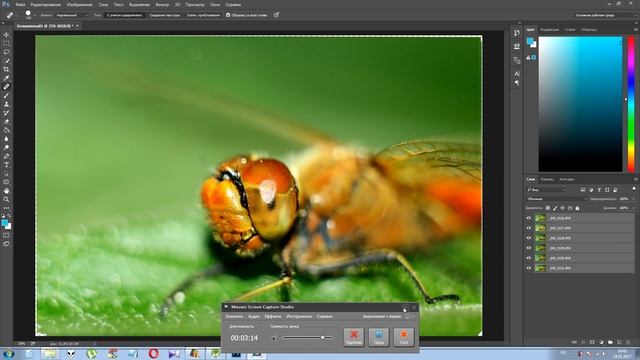Open the Windows Start button
The height and width of the screenshot is (360, 640).
8,353
